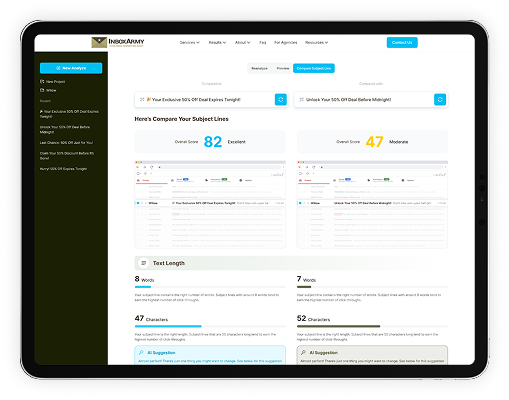Click the Willow folder icon in sidebar

coord(42,90)
